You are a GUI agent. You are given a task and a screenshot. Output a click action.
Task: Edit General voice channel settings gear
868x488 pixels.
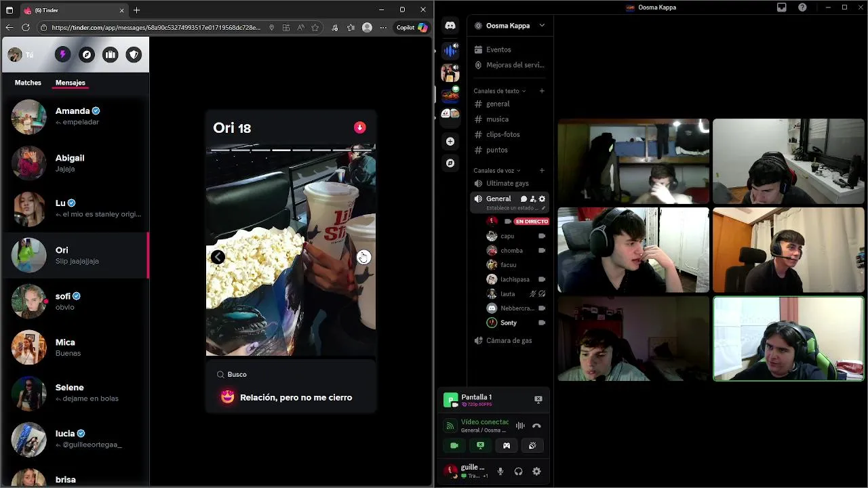point(542,199)
